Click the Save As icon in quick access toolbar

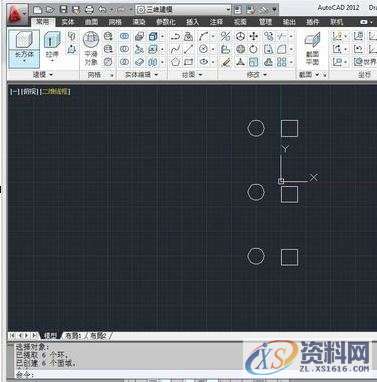pos(76,10)
